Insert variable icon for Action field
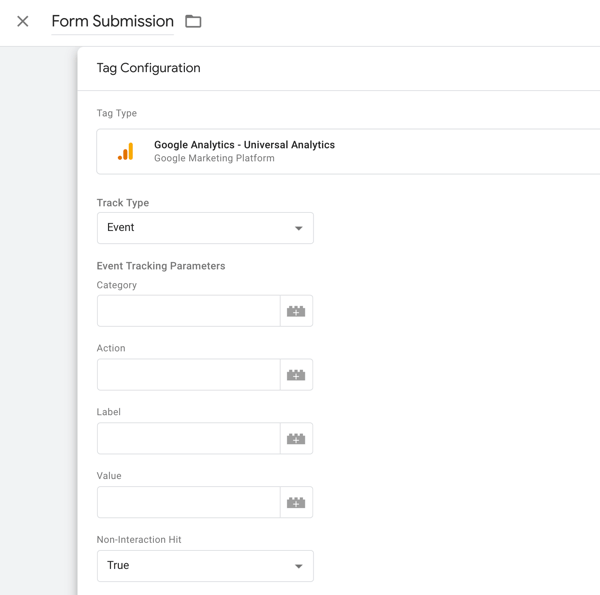The width and height of the screenshot is (600, 595). click(296, 375)
